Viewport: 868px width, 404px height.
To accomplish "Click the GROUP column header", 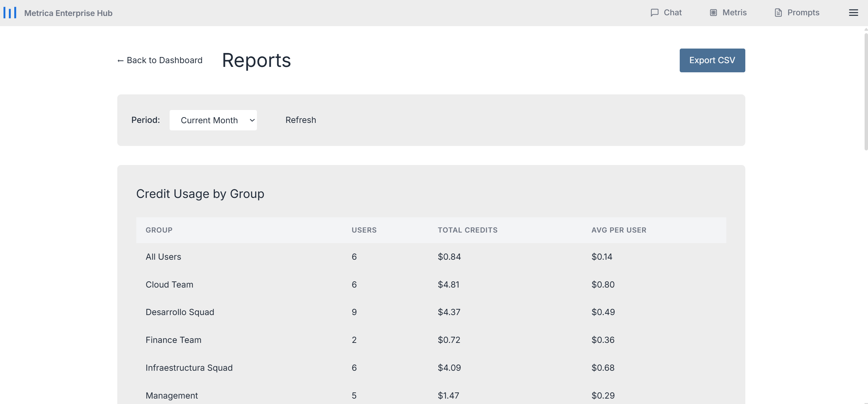I will click(x=159, y=230).
